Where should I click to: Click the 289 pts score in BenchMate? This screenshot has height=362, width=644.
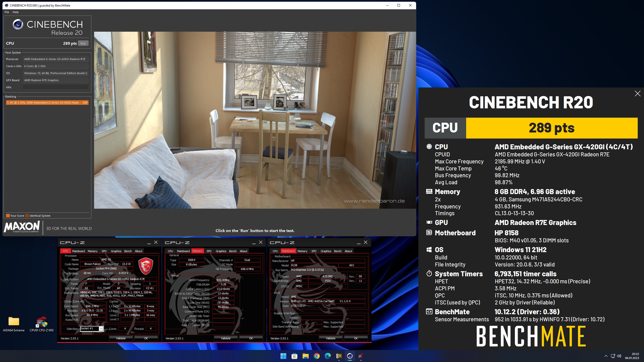pyautogui.click(x=552, y=128)
